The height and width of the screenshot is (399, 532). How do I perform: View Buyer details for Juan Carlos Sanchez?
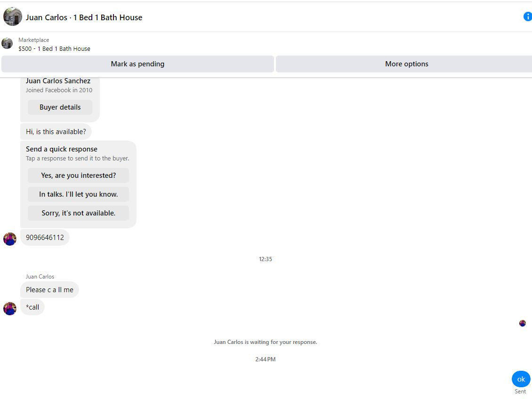[x=60, y=107]
